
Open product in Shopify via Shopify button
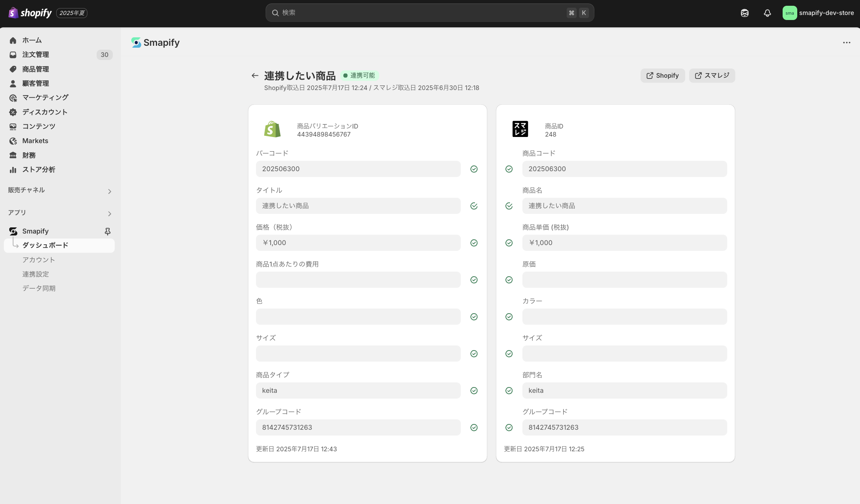[663, 75]
